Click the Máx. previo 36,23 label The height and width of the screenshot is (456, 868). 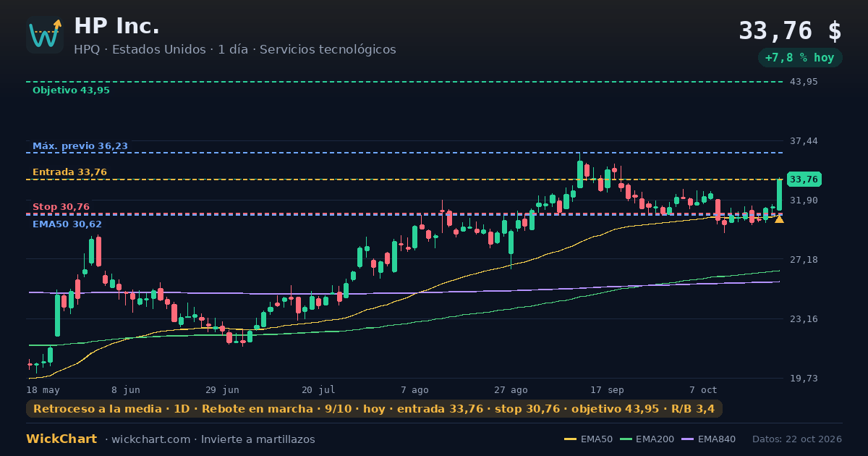pyautogui.click(x=80, y=146)
